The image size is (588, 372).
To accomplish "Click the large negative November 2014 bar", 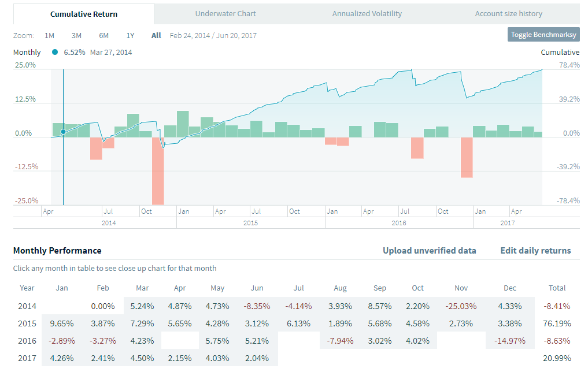I will 158,170.
